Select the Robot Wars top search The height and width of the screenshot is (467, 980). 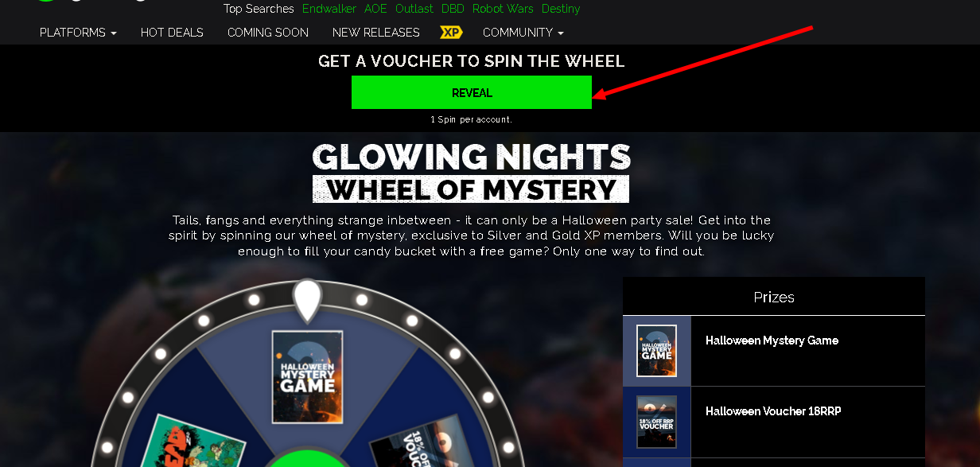(x=503, y=9)
